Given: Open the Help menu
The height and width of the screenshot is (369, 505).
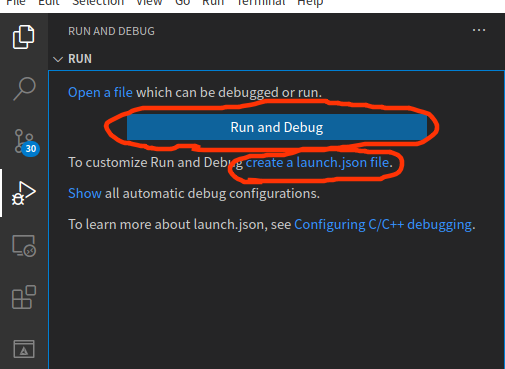Looking at the screenshot, I should [x=310, y=3].
